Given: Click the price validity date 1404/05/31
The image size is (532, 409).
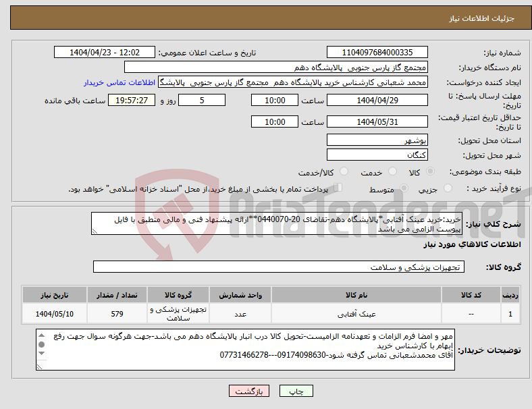Looking at the screenshot, I should pos(377,121).
